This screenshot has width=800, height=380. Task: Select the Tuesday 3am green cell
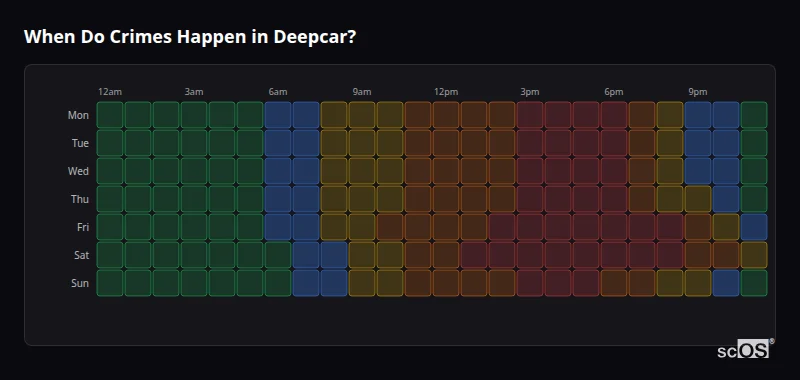[x=194, y=143]
